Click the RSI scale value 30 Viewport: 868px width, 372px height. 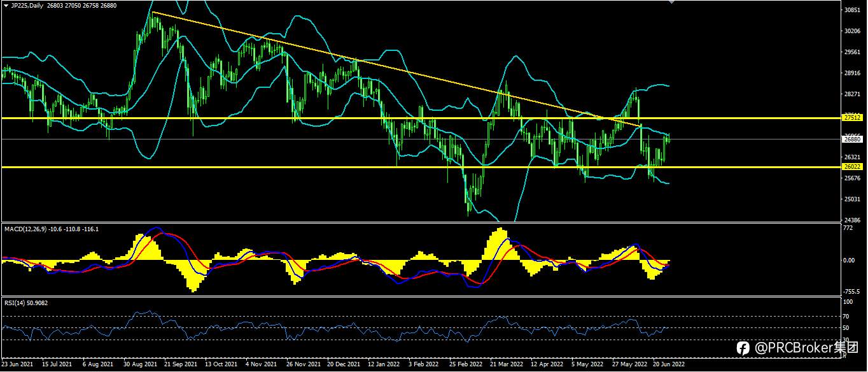coord(846,340)
